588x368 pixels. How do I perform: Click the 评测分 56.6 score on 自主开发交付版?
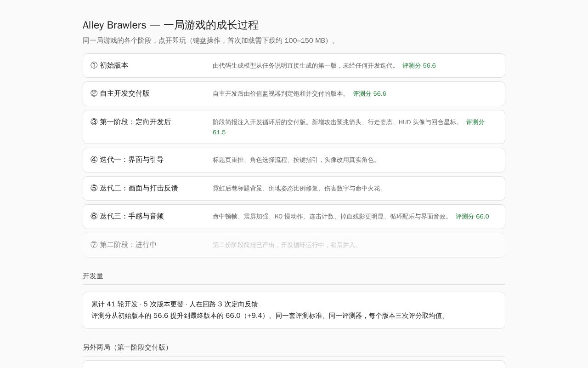coord(369,94)
